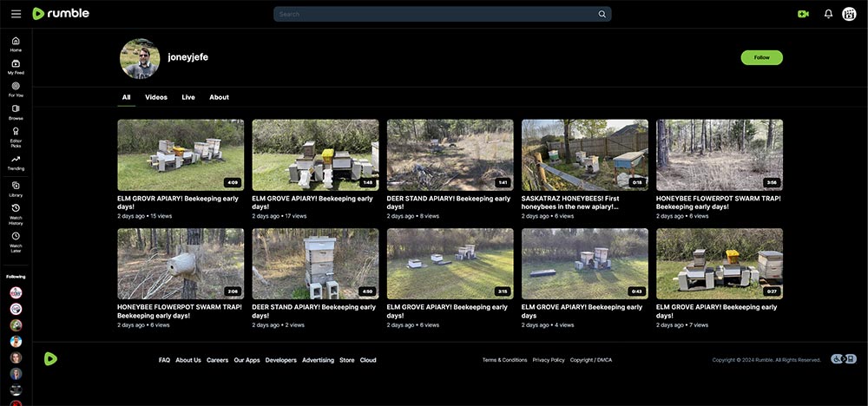Follow the joneyjefe channel
Screen dimensions: 868x406
[x=762, y=57]
